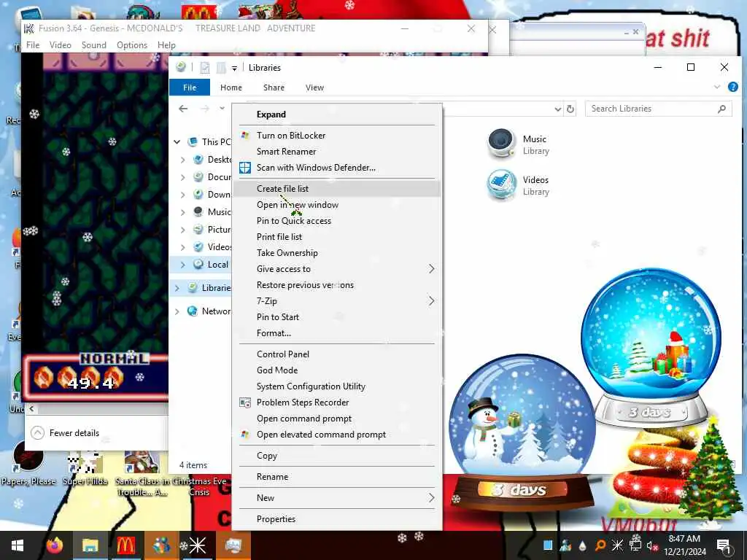The width and height of the screenshot is (747, 560).
Task: Open the recent locations dropdown arrow
Action: (222, 109)
